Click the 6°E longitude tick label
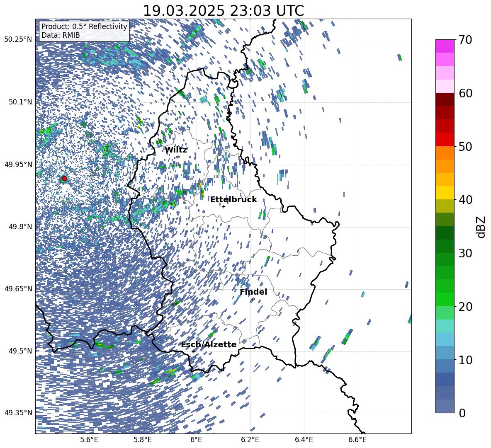The height and width of the screenshot is (448, 491). [196, 440]
